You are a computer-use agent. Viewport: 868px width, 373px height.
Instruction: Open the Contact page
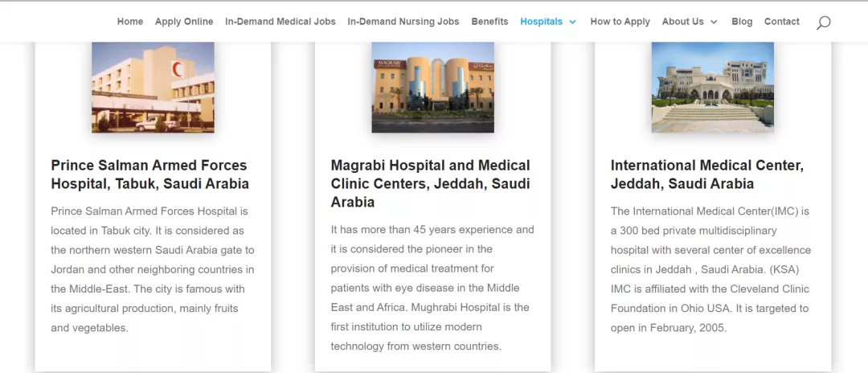click(x=782, y=22)
